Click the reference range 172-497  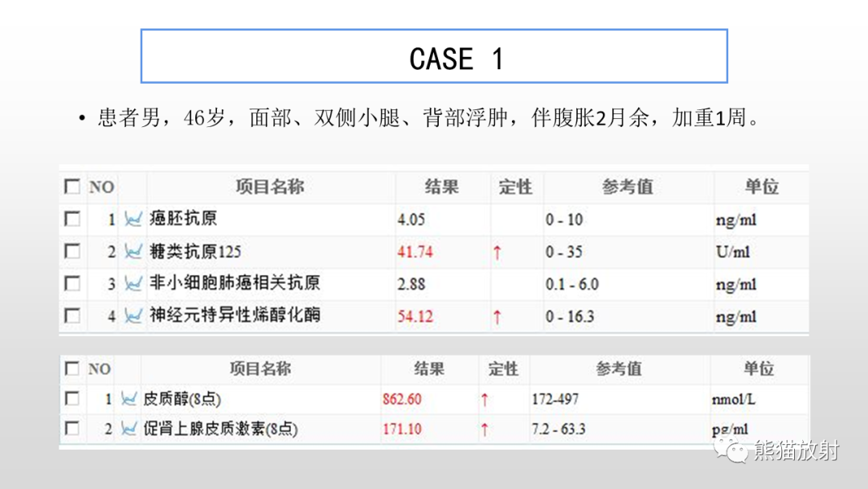pyautogui.click(x=555, y=399)
